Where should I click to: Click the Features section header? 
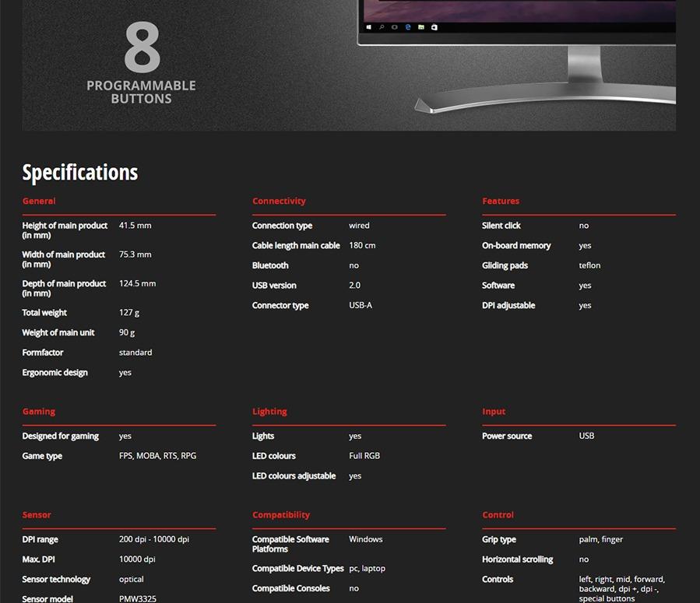click(501, 201)
